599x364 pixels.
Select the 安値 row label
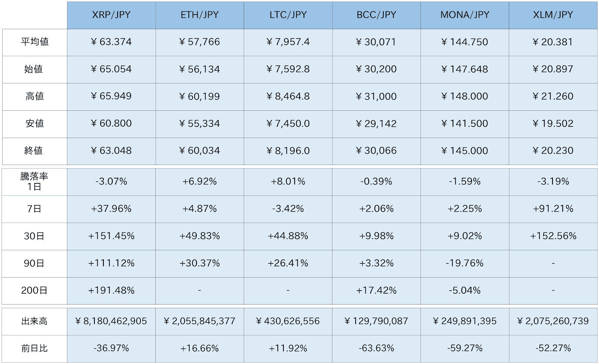[34, 123]
